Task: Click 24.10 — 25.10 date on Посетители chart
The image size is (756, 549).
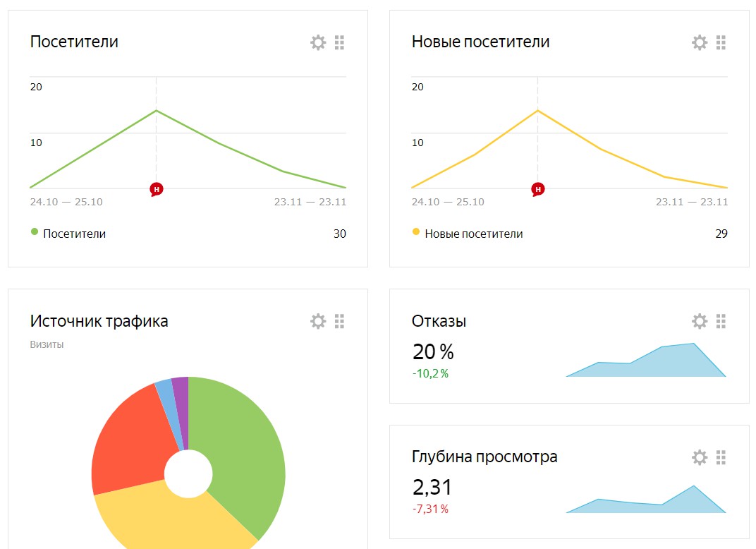Action: coord(66,202)
